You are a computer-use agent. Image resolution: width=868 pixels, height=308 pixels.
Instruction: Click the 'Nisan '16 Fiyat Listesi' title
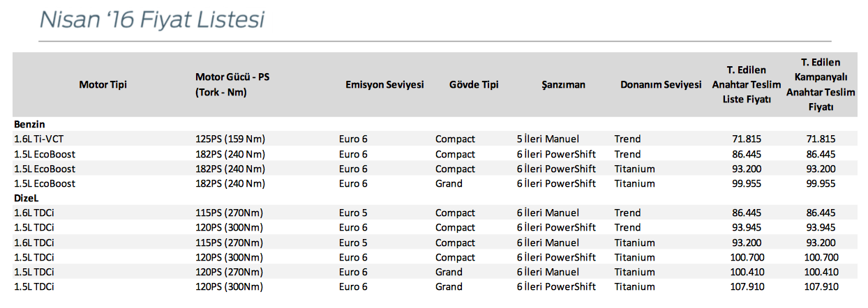[151, 20]
